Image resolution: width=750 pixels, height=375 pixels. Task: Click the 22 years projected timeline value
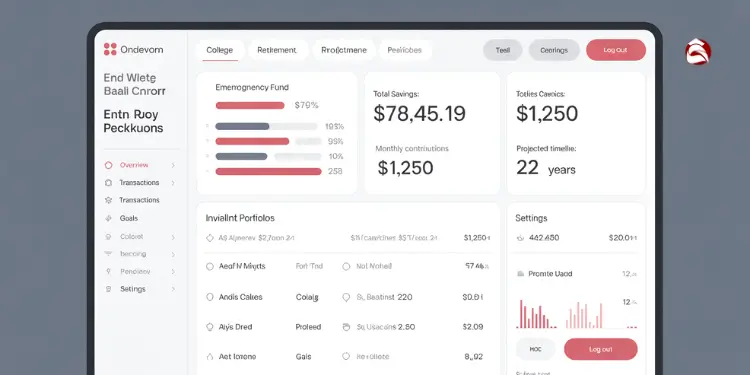tap(546, 168)
